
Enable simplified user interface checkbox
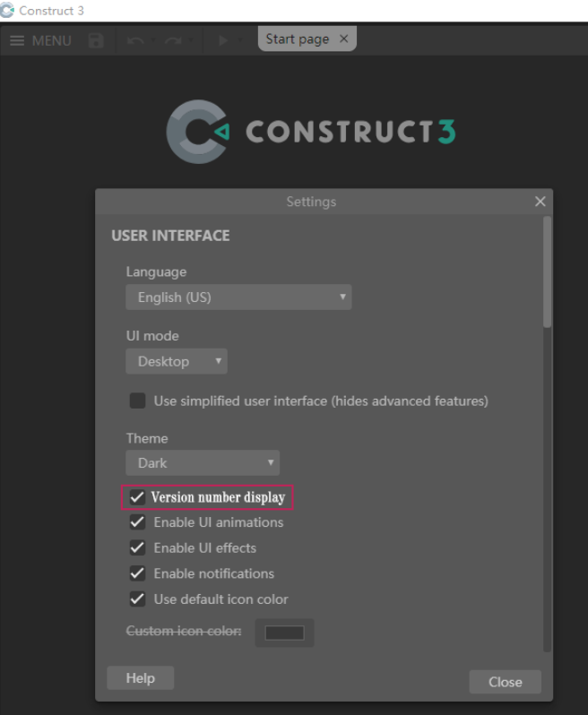[137, 401]
